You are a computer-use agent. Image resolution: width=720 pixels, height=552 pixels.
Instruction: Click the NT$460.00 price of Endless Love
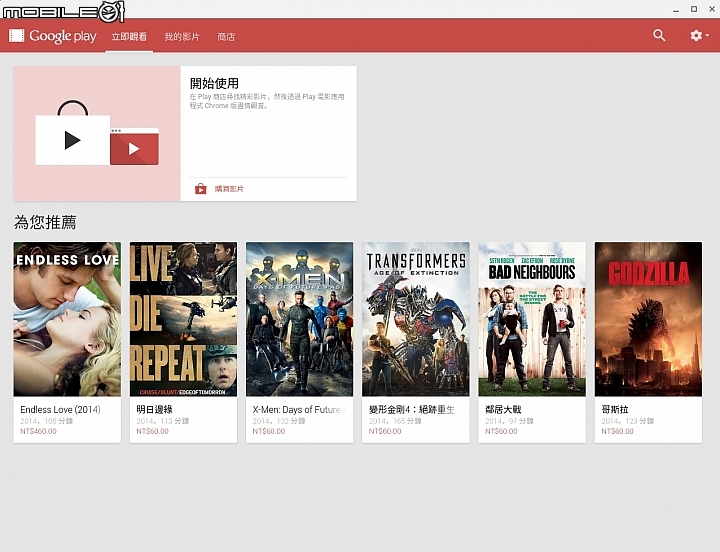click(x=39, y=431)
